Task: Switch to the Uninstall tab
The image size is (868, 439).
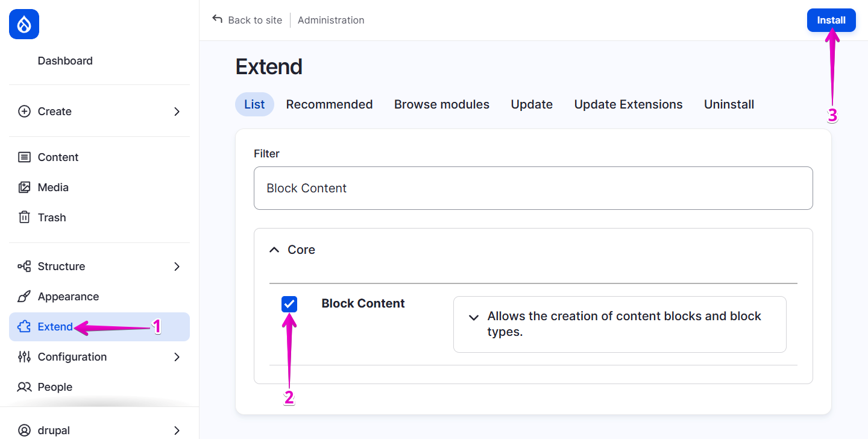Action: 729,104
